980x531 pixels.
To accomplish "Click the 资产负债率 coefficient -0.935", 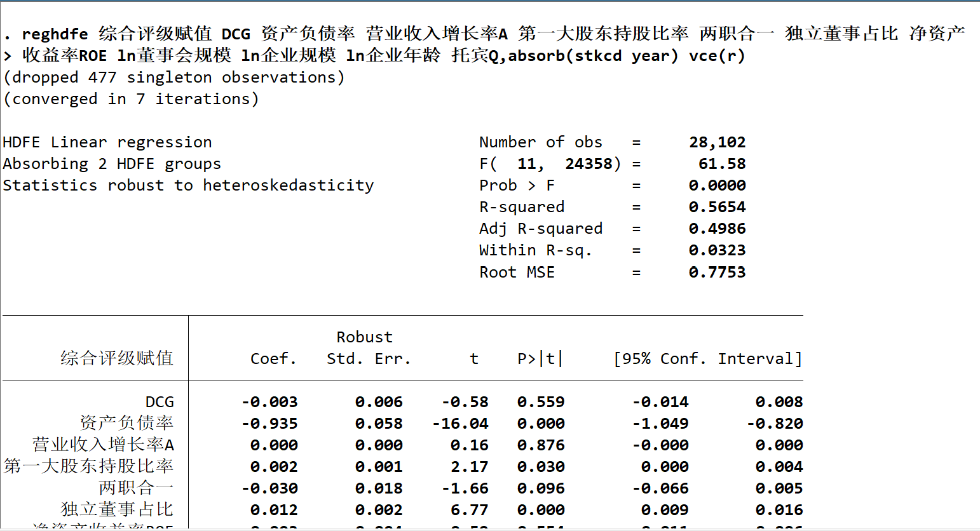I will pyautogui.click(x=269, y=424).
